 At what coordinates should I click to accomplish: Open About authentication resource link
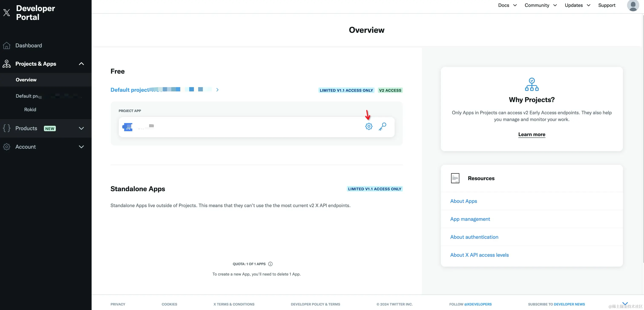pos(474,237)
